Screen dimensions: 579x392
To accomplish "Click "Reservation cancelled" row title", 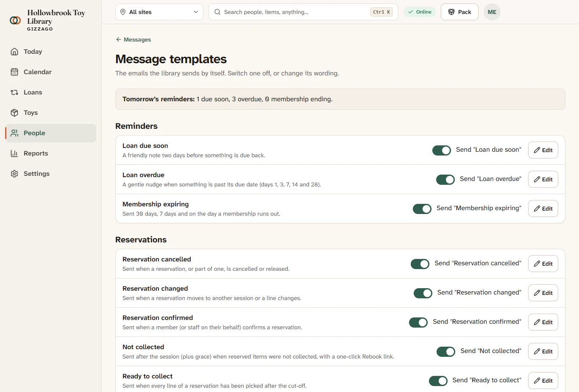I will click(157, 259).
